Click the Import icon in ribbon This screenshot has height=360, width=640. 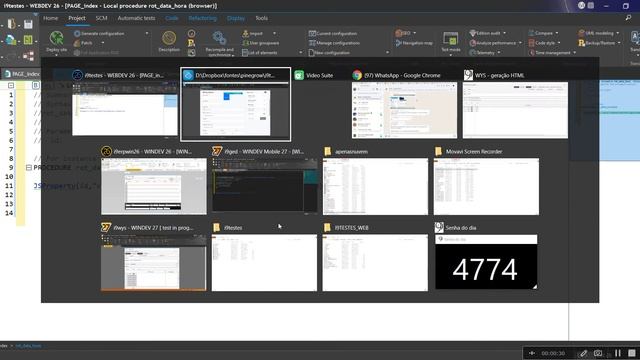coord(245,33)
